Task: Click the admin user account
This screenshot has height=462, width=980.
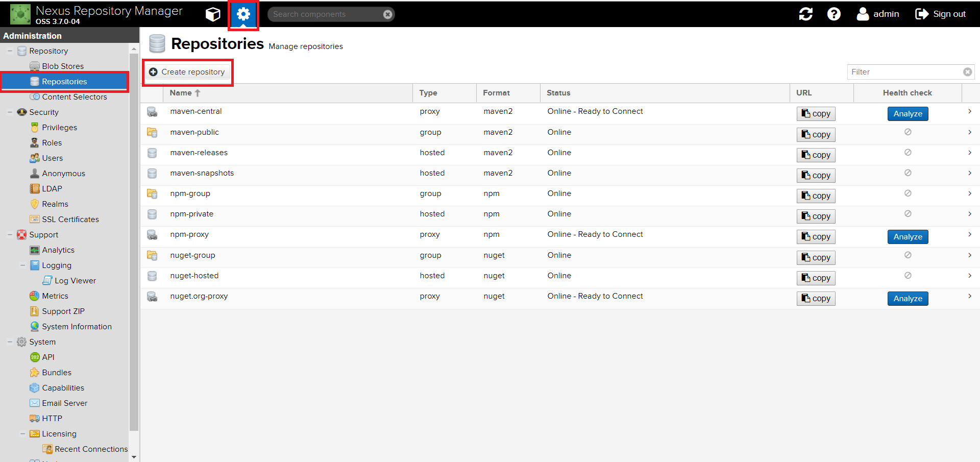Action: 878,14
